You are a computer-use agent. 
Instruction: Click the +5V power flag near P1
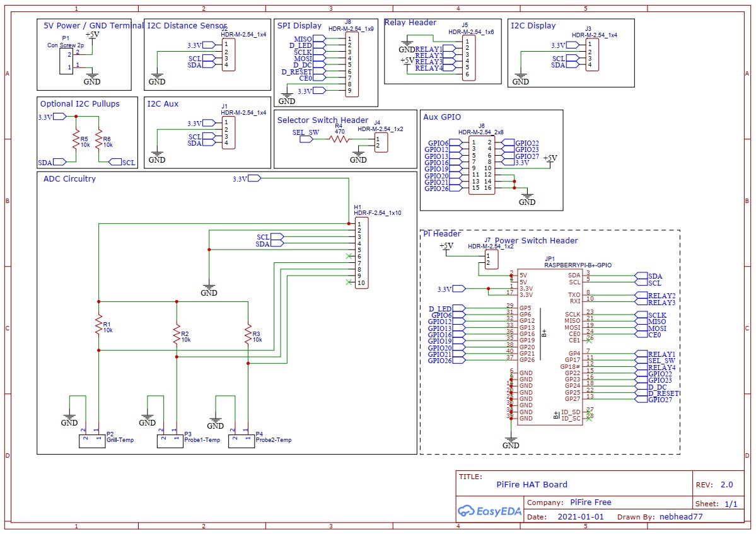coord(92,35)
